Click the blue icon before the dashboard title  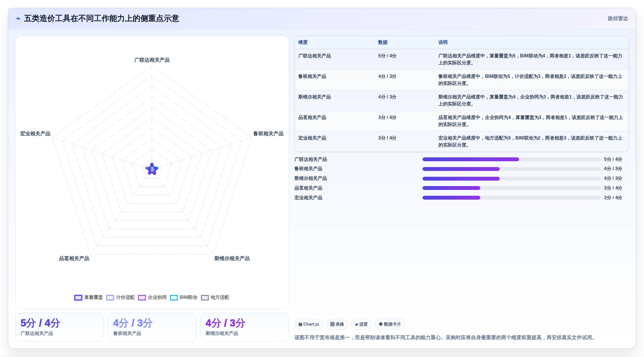(x=18, y=19)
